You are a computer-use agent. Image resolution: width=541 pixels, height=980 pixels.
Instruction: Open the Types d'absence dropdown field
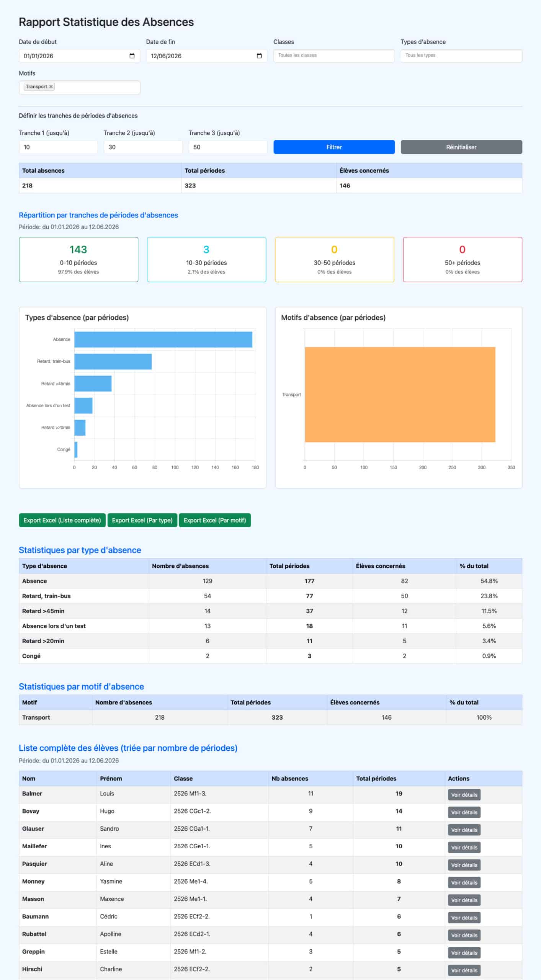(x=461, y=56)
